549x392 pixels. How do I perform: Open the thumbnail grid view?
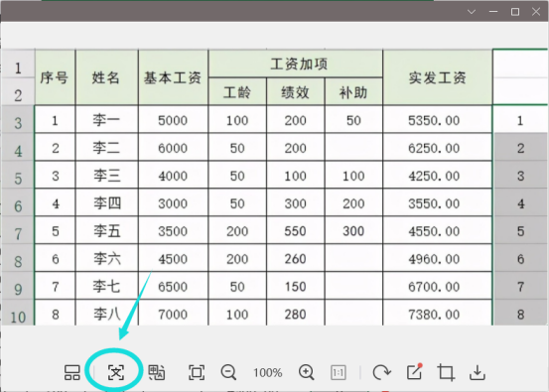(x=72, y=372)
